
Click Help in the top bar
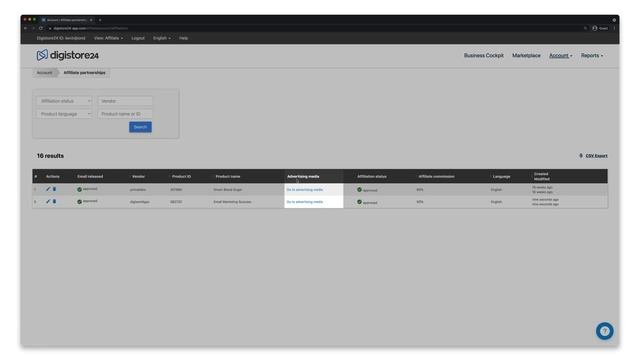tap(183, 38)
